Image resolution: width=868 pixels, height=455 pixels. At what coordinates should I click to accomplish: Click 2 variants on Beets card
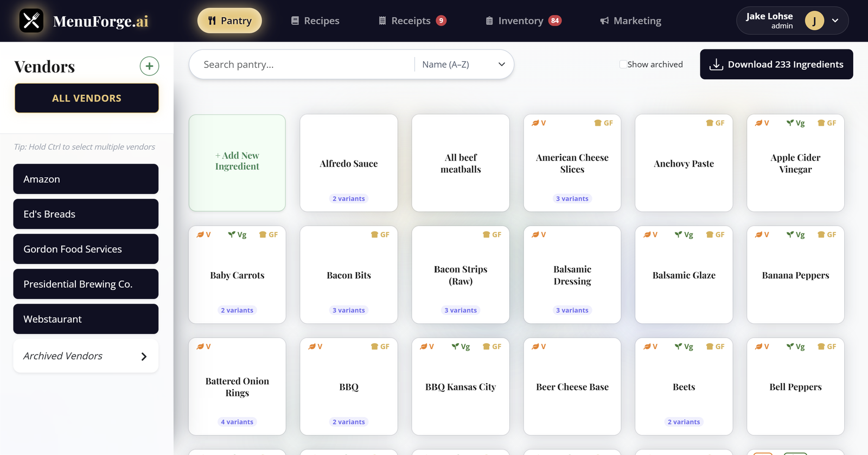[x=684, y=422]
